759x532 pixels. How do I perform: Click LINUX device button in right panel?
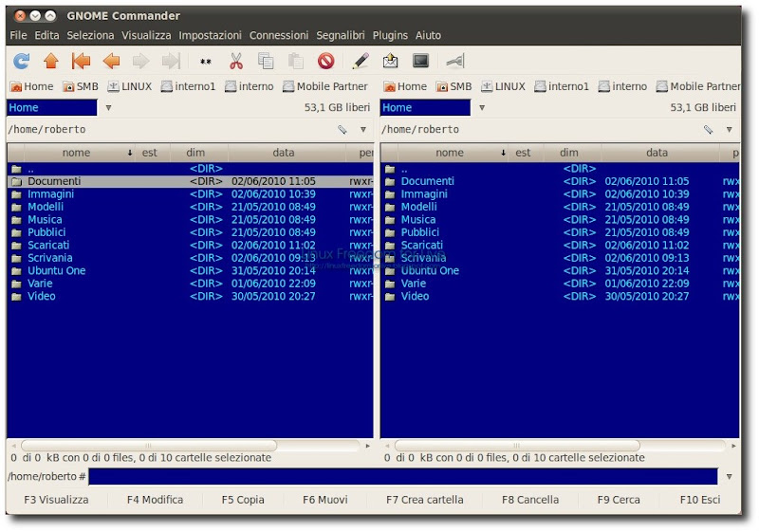504,86
